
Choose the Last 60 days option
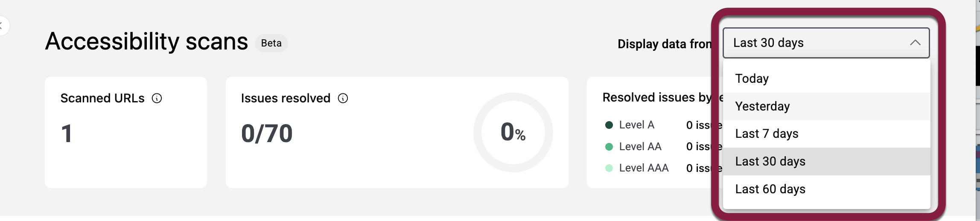[770, 189]
